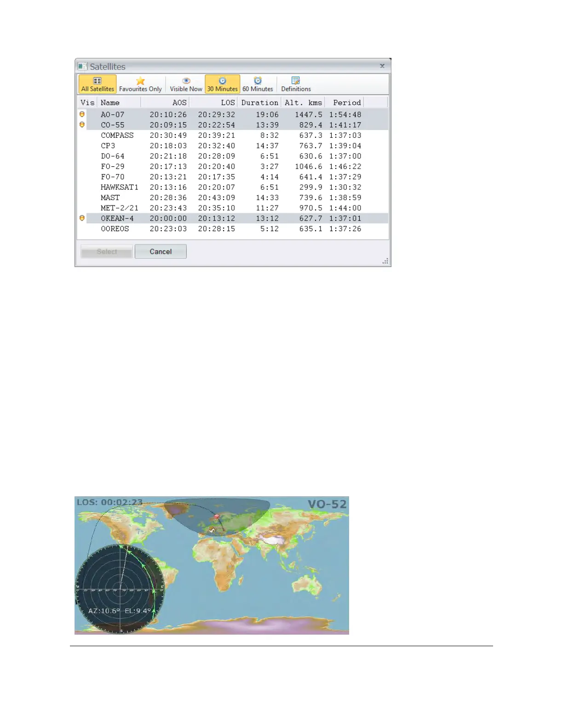Select the HAWKSAT1 satellite row
The image size is (563, 728).
coord(233,187)
